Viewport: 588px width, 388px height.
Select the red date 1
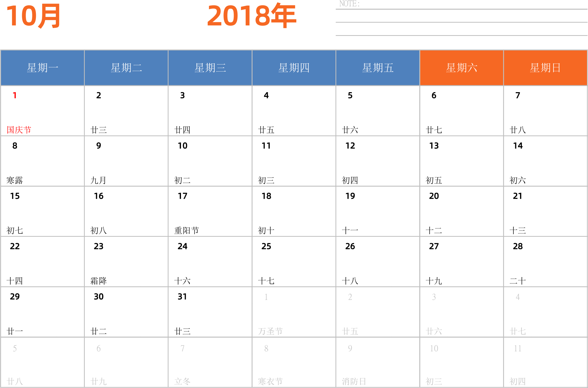[15, 95]
